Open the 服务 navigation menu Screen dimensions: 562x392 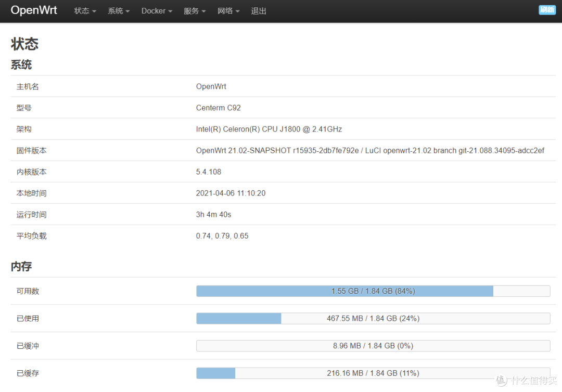tap(194, 11)
